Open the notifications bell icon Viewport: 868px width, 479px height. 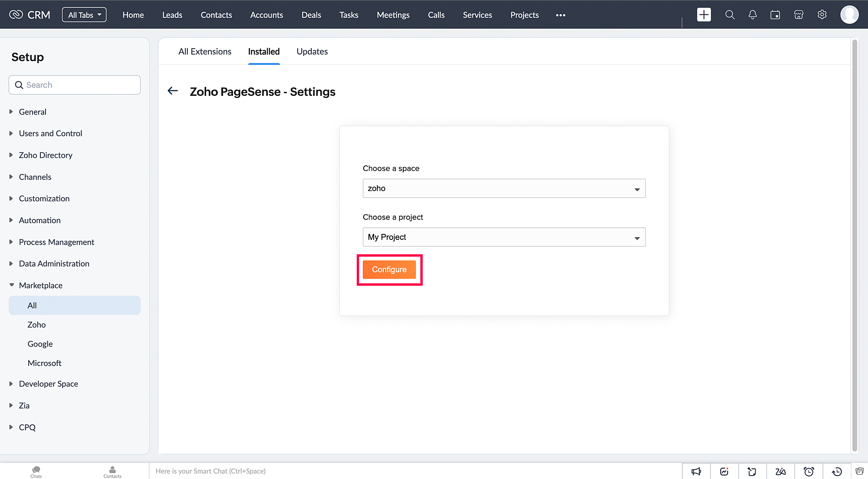point(753,15)
